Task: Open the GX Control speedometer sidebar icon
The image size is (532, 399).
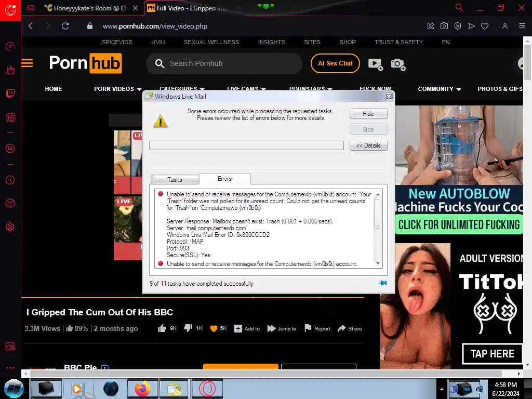Action: (10, 46)
